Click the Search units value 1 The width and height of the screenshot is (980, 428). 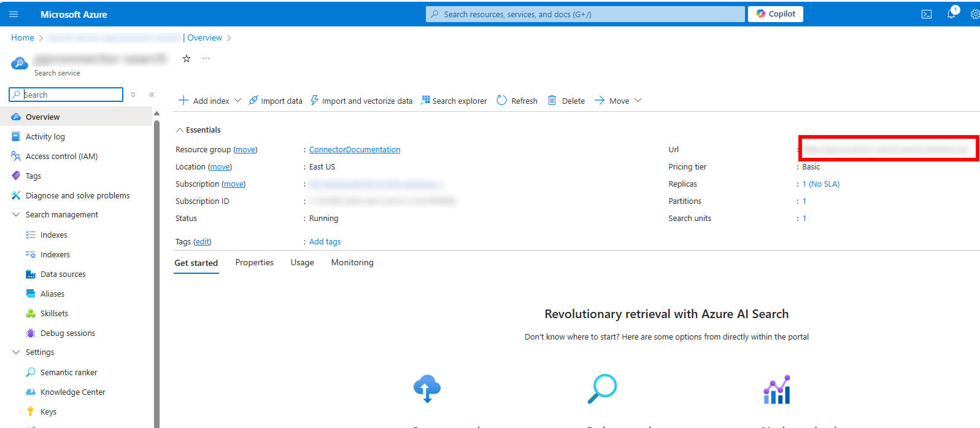[804, 218]
